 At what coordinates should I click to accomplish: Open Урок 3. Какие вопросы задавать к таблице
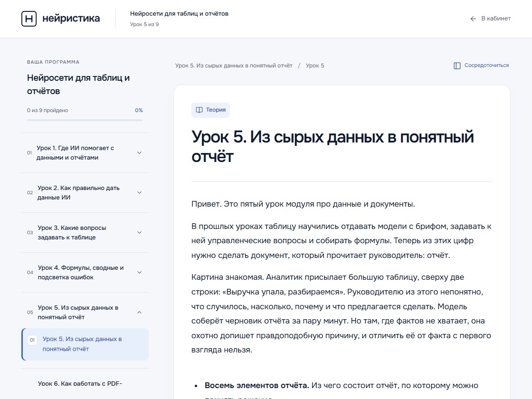(x=72, y=232)
